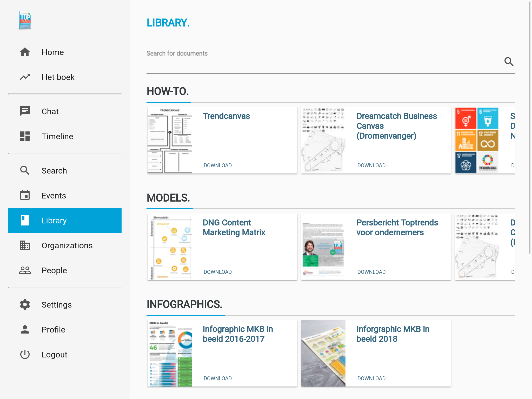
Task: Open Inforgraphic MKB in beeld 2018 thumbnail
Action: pyautogui.click(x=323, y=353)
